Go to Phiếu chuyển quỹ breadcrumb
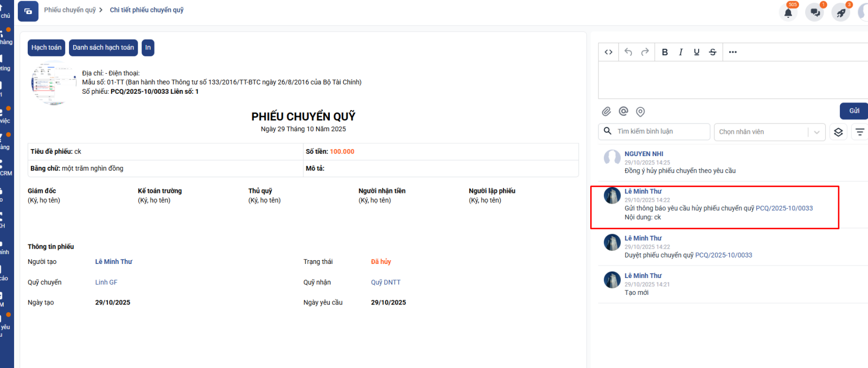 pyautogui.click(x=70, y=10)
